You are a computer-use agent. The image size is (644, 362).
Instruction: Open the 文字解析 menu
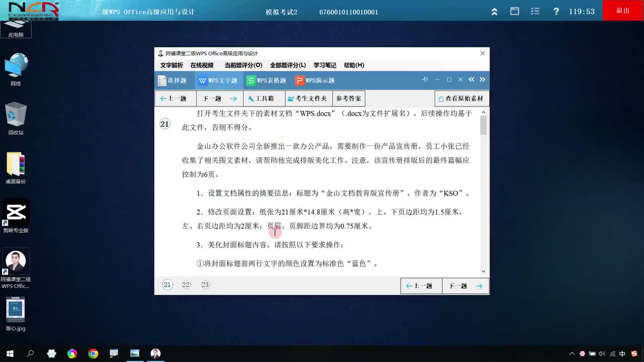point(172,65)
